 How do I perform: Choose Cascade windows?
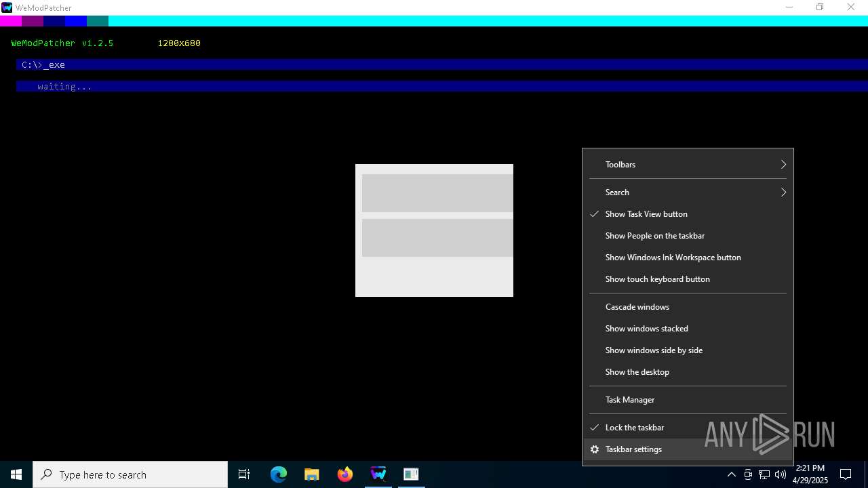tap(688, 307)
